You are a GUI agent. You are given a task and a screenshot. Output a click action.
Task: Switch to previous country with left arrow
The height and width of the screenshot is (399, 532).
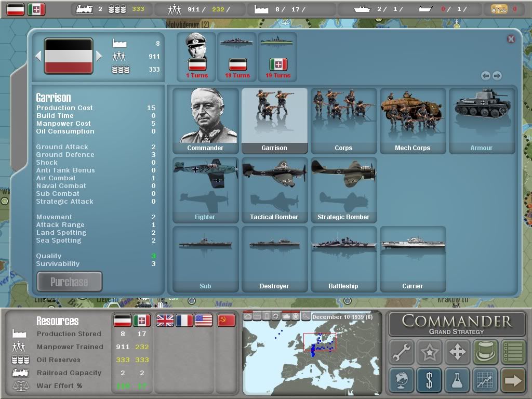click(x=38, y=56)
